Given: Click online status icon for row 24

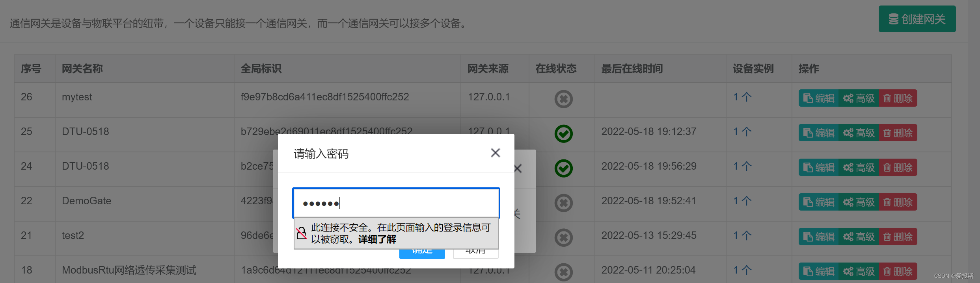Looking at the screenshot, I should [x=563, y=168].
